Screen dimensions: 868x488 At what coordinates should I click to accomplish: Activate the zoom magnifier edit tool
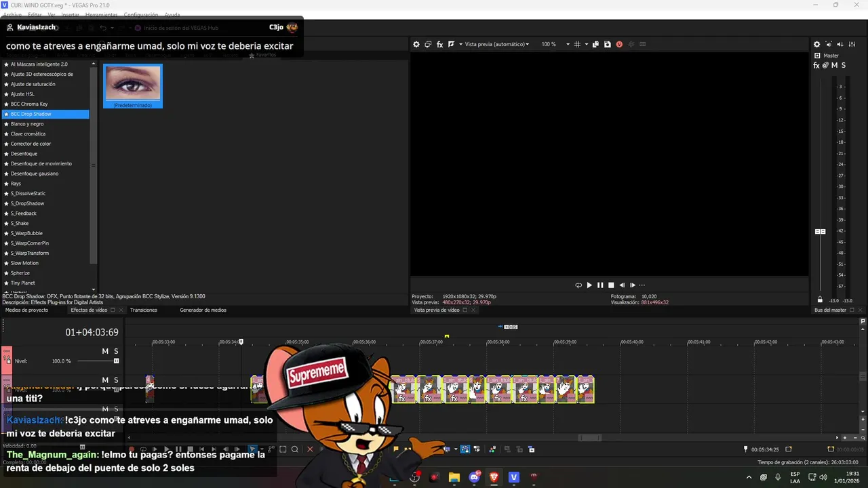(295, 449)
